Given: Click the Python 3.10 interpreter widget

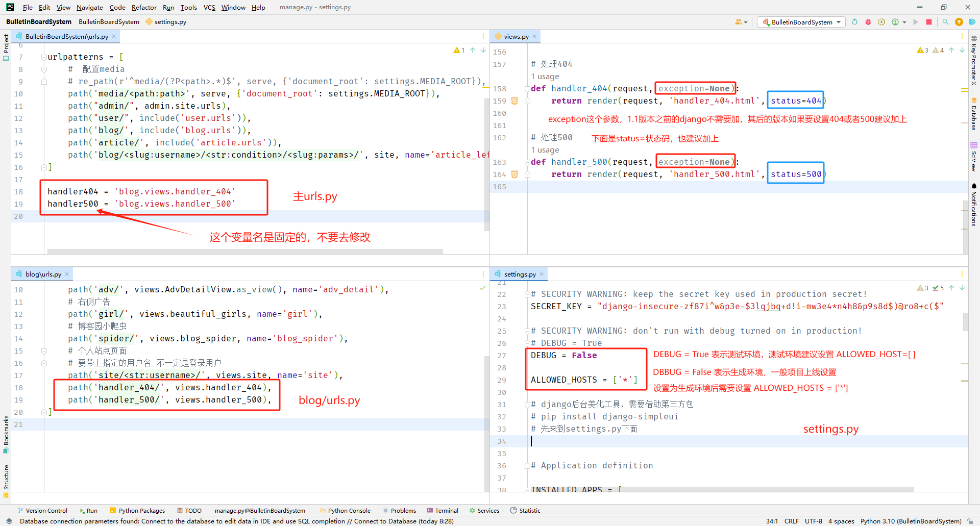Looking at the screenshot, I should (x=911, y=521).
